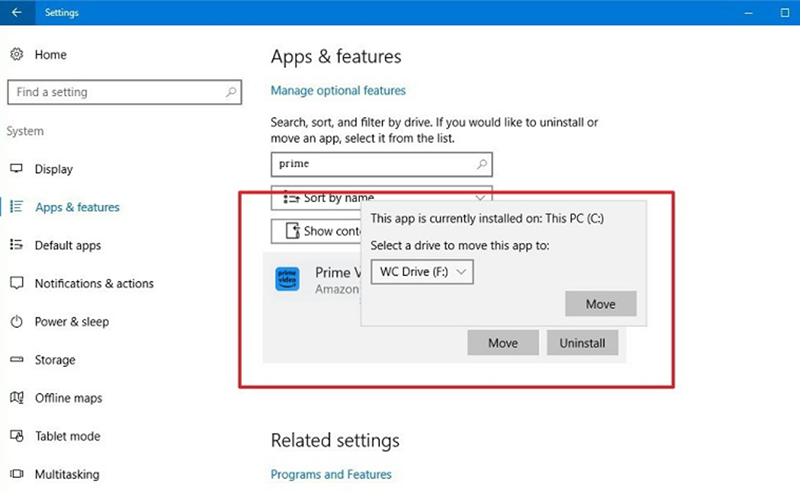Open the WC Drive (F:) drive dropdown
The image size is (800, 492).
pyautogui.click(x=421, y=272)
